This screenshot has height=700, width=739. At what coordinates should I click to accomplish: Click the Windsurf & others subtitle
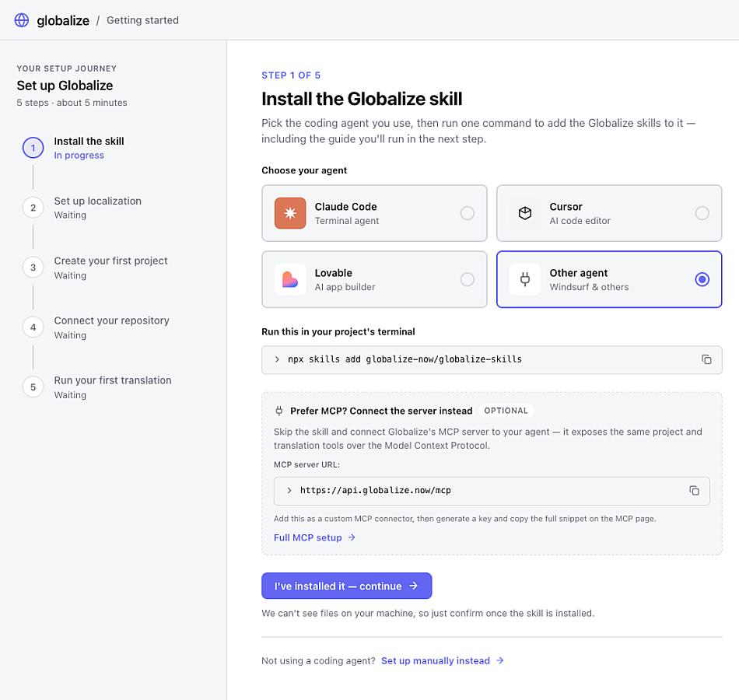coord(589,287)
